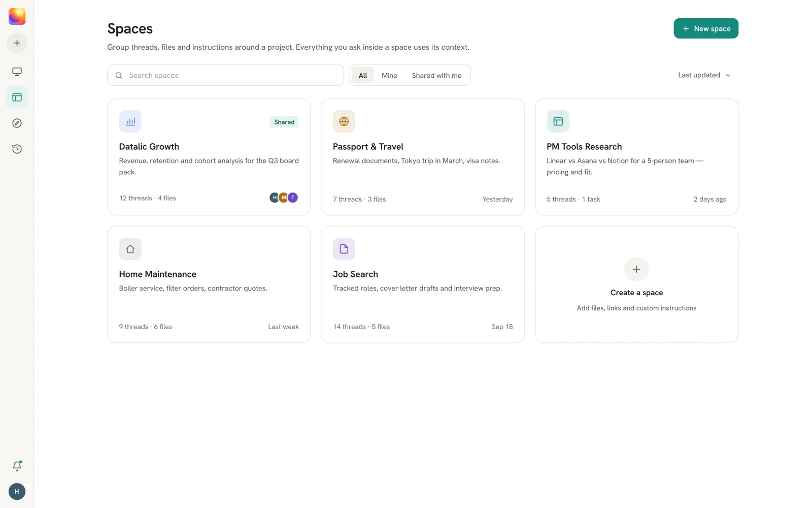
Task: Click "9 threads · 6 files" text
Action: click(x=146, y=327)
